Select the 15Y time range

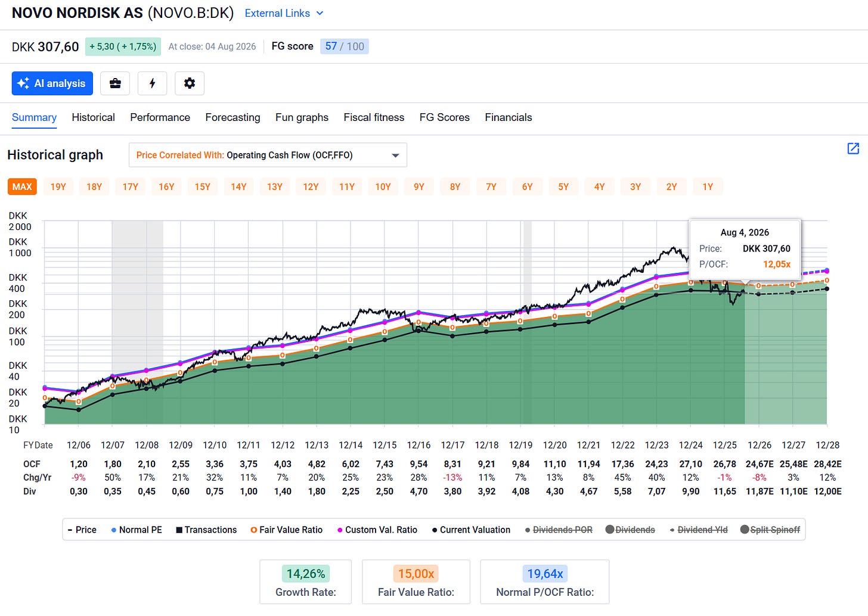click(x=203, y=186)
